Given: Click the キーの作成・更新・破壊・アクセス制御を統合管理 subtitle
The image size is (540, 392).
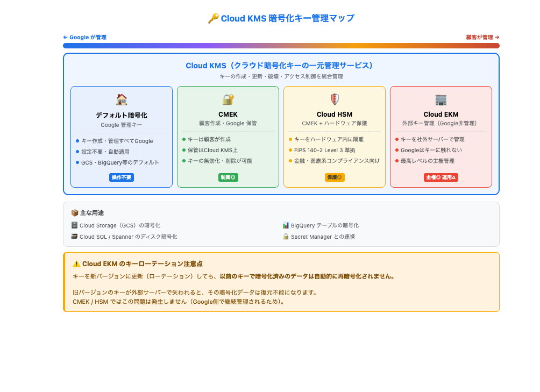Looking at the screenshot, I should coord(281,76).
